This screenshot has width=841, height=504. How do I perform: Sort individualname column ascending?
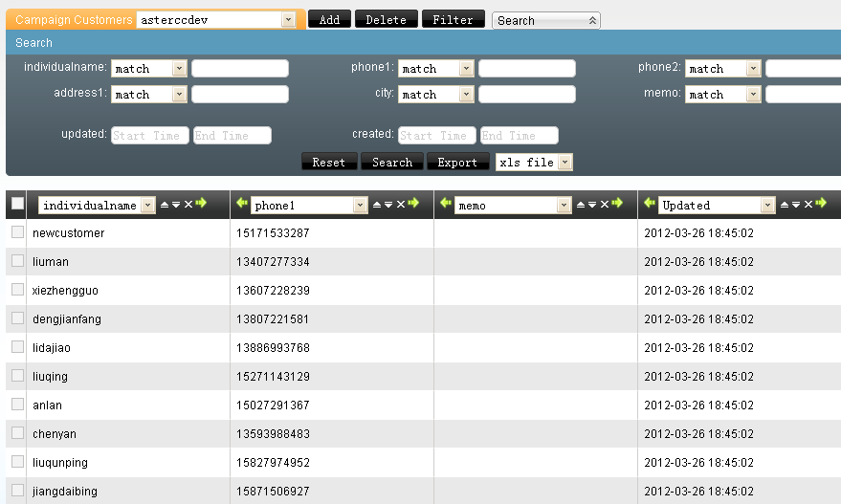tap(164, 205)
